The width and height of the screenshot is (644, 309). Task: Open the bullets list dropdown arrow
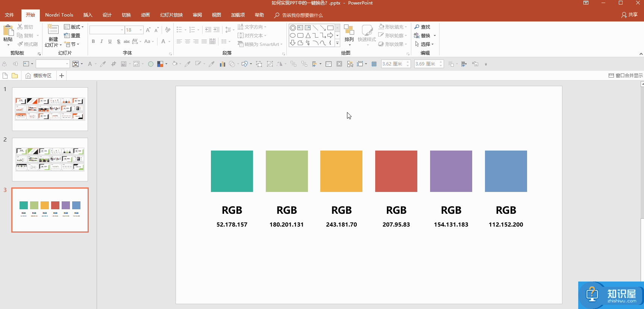(x=185, y=30)
